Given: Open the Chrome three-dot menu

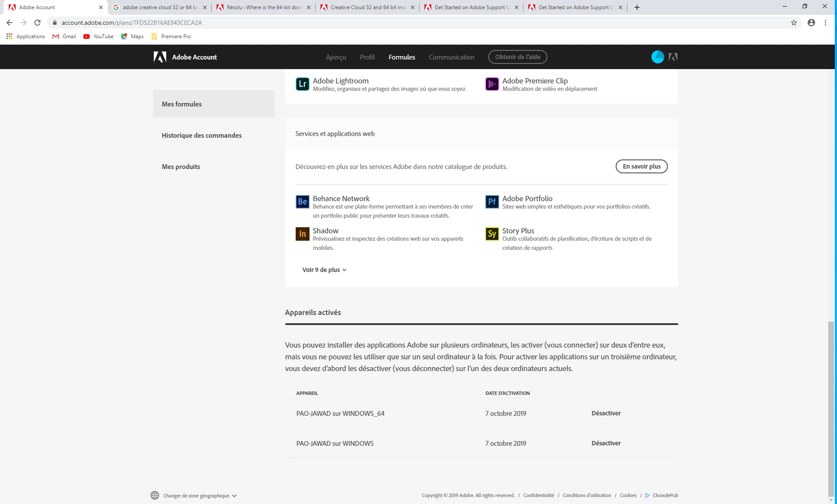Looking at the screenshot, I should 825,23.
